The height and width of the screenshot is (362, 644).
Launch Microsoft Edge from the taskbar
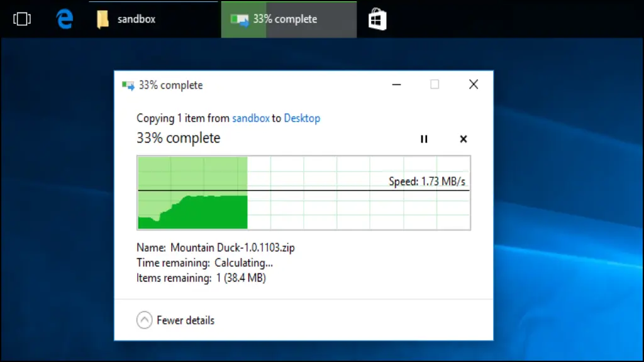(x=65, y=19)
